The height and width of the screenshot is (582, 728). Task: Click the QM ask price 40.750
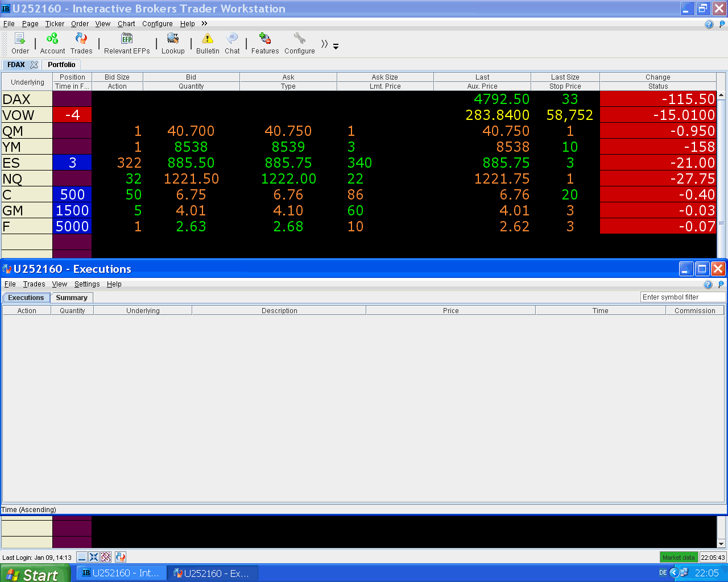pyautogui.click(x=288, y=131)
